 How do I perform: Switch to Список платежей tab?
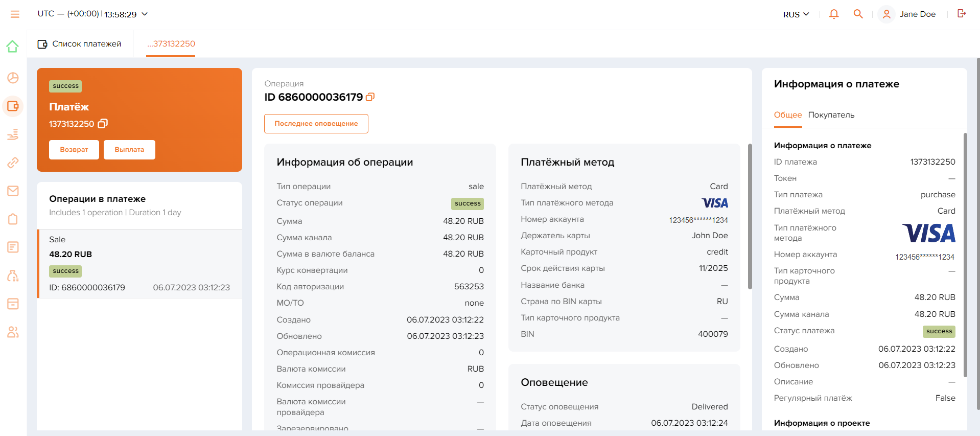coord(80,44)
